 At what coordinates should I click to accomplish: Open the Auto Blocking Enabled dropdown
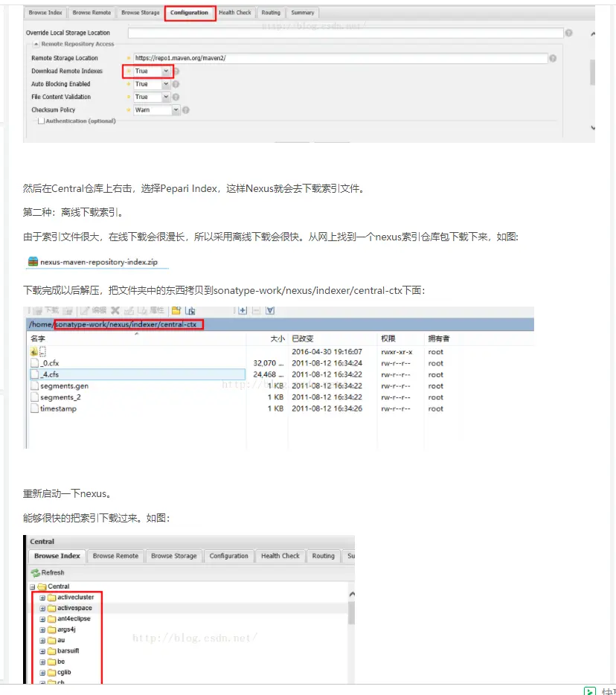point(166,84)
